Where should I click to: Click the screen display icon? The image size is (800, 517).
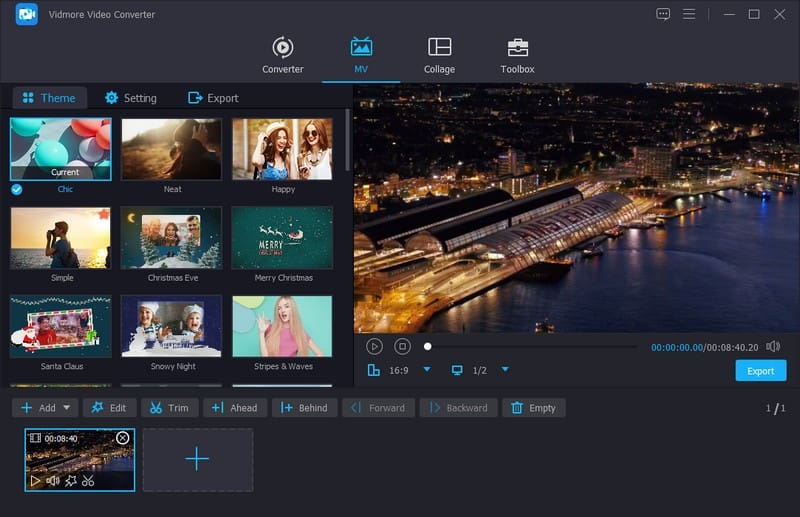(x=457, y=370)
